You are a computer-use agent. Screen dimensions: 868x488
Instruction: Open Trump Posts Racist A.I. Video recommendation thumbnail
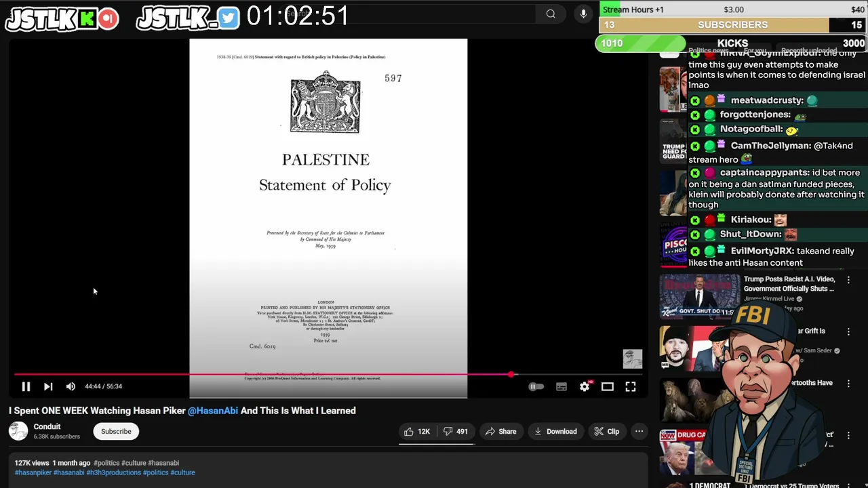tap(700, 296)
